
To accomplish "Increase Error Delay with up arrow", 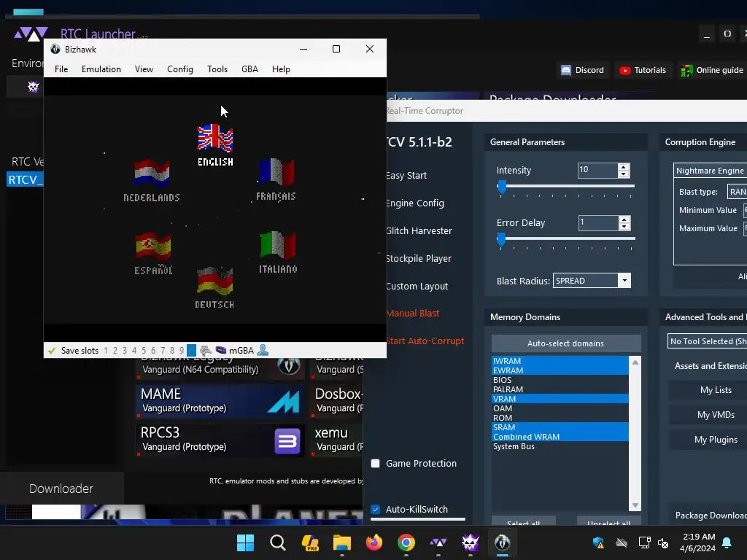I will pyautogui.click(x=624, y=219).
